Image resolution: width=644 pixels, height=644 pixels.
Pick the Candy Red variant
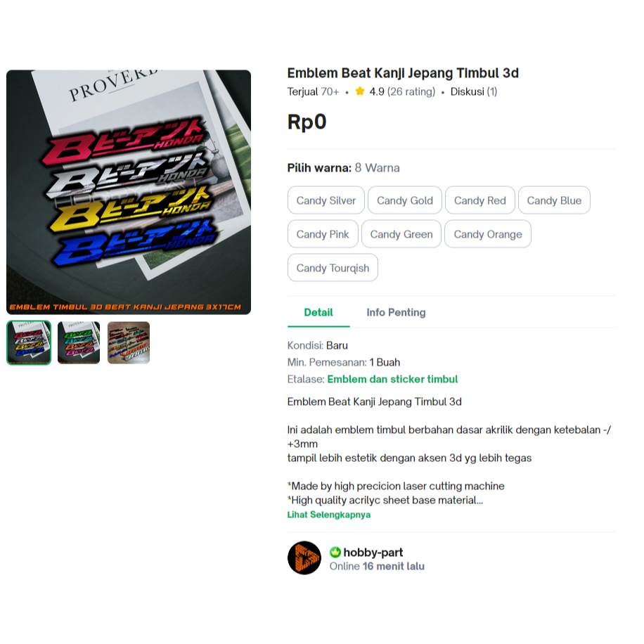[x=480, y=200]
